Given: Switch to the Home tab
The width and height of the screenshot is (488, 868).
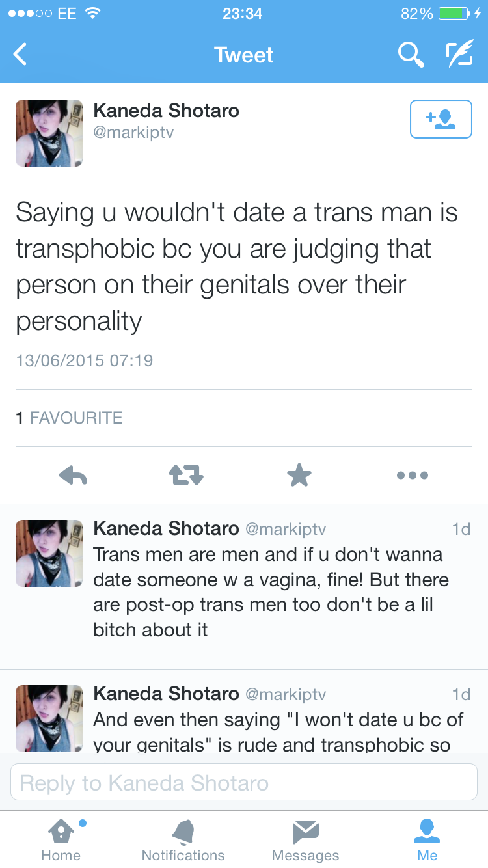Looking at the screenshot, I should [x=61, y=839].
